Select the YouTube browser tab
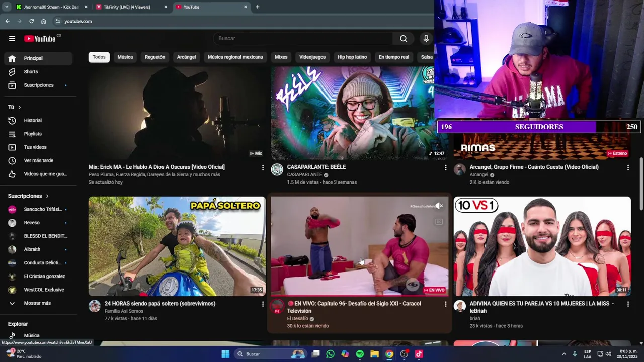 211,7
